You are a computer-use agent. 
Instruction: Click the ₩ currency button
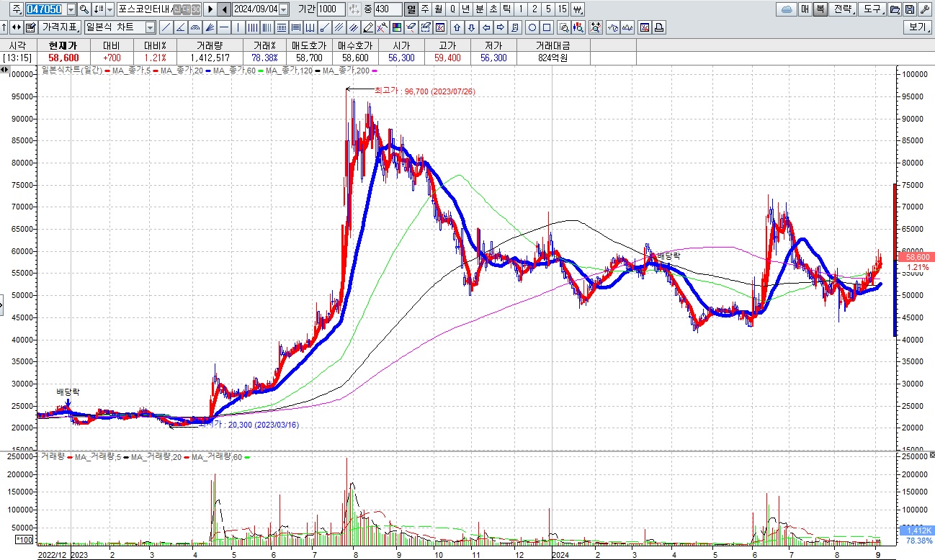(578, 9)
